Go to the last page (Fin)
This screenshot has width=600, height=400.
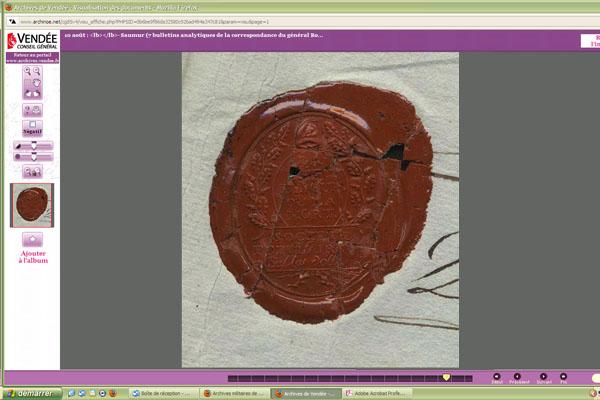click(563, 378)
